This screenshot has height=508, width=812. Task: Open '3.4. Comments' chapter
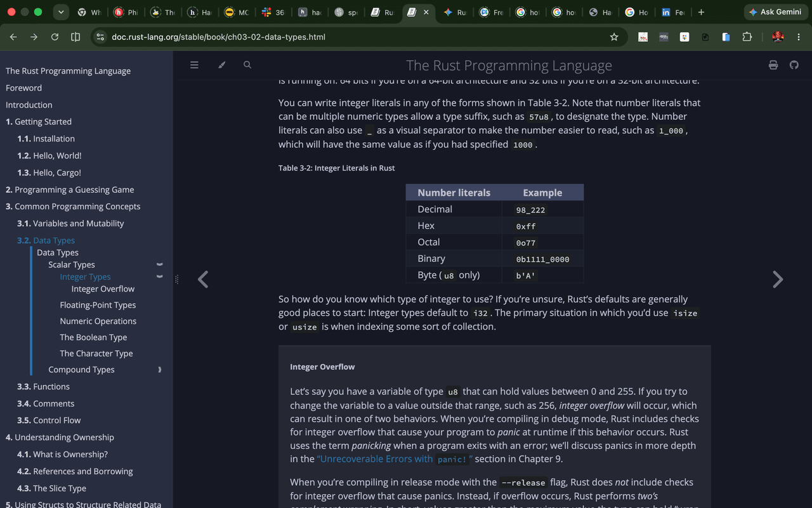point(46,403)
